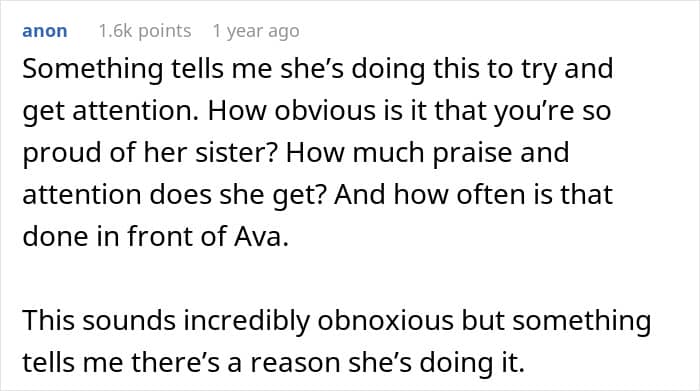Click the 1.6k points score label
The height and width of the screenshot is (391, 700).
pyautogui.click(x=145, y=31)
